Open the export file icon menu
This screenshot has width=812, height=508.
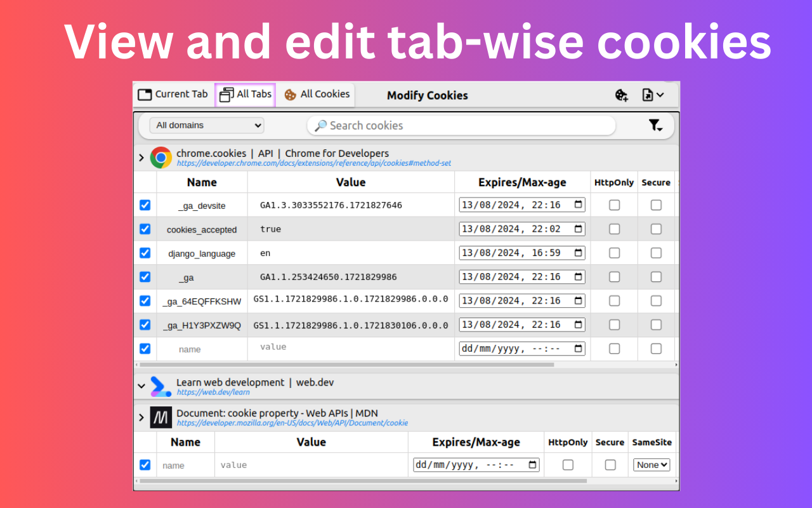(x=653, y=95)
